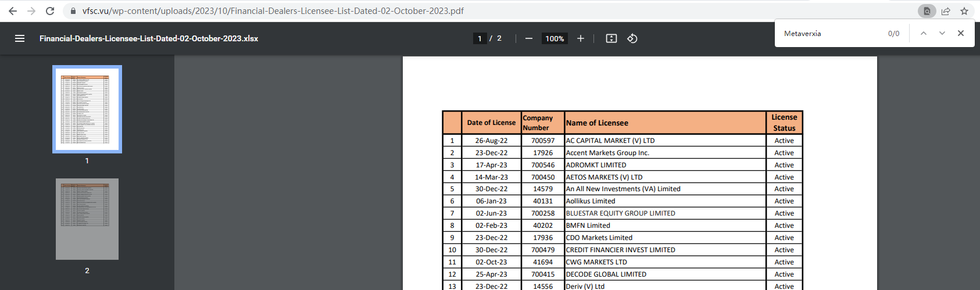Click date '14-Mar-23'
The image size is (980, 290).
pos(491,177)
